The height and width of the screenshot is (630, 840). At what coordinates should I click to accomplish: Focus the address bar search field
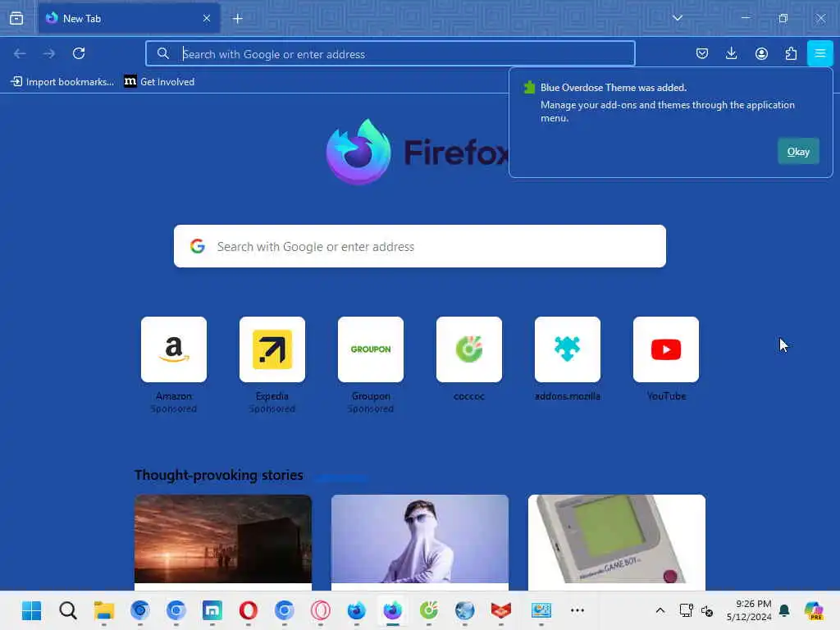(x=390, y=53)
